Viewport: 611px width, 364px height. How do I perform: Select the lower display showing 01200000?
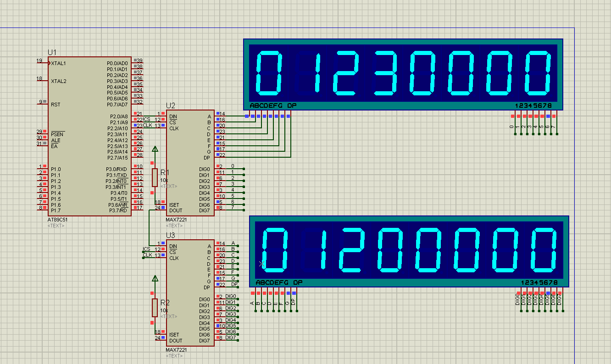[x=409, y=252]
